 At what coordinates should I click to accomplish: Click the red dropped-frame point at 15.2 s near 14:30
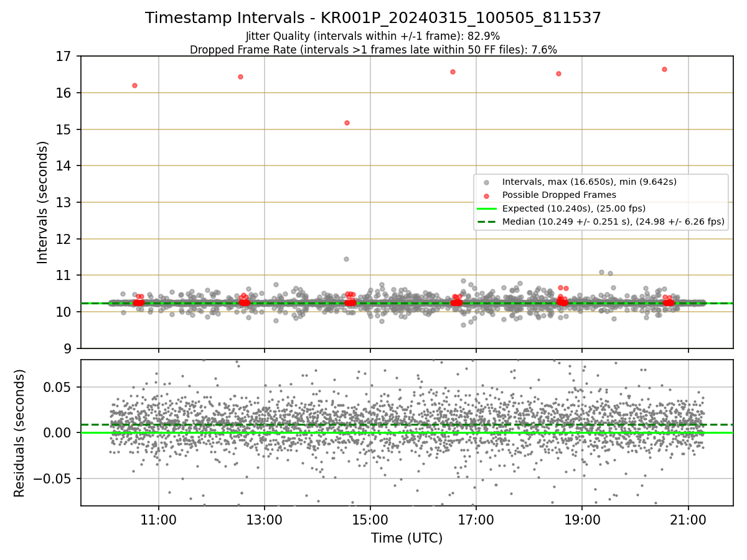pyautogui.click(x=347, y=123)
